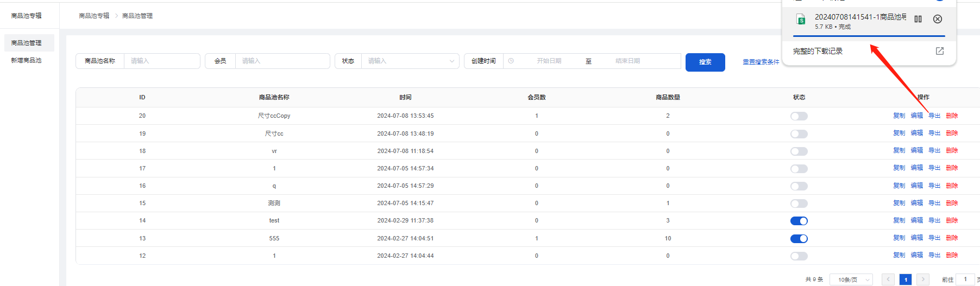Viewport: 980px width, 286px height.
Task: Disable the status switch for test pool
Action: point(799,221)
